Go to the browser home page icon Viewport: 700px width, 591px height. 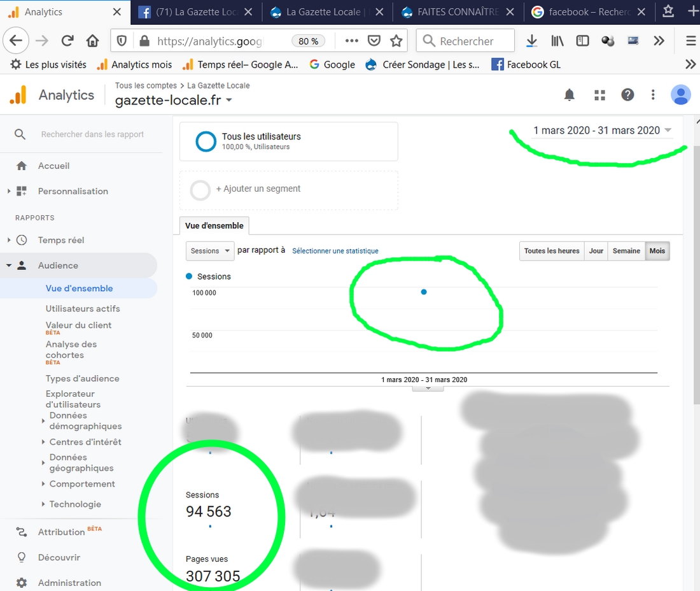pos(92,41)
